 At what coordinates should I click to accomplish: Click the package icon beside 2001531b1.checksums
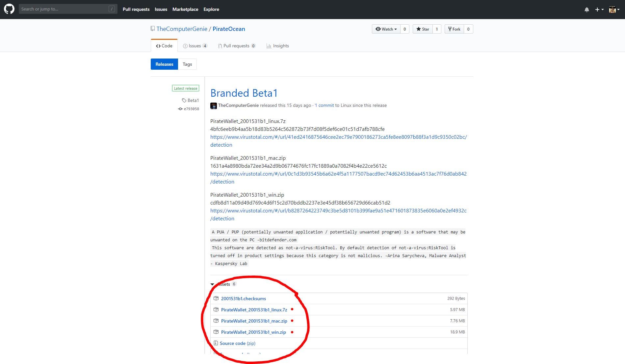pos(216,298)
